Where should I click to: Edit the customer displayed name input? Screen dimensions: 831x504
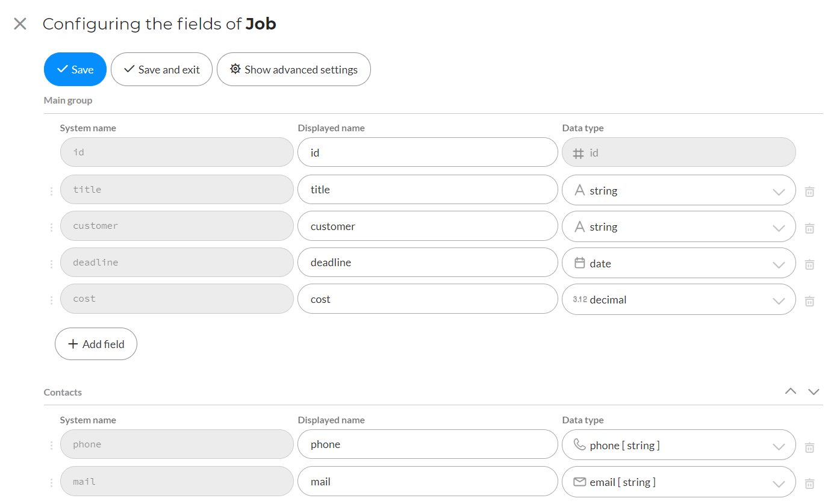click(427, 226)
